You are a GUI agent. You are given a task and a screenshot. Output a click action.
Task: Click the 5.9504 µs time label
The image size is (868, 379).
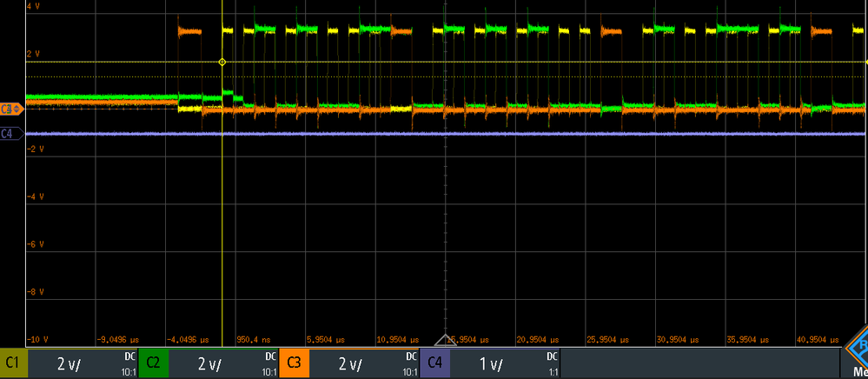click(326, 339)
